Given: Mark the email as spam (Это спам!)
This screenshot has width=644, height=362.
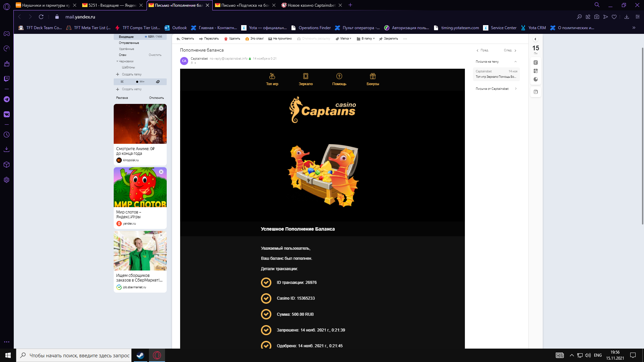Looking at the screenshot, I should (247, 39).
